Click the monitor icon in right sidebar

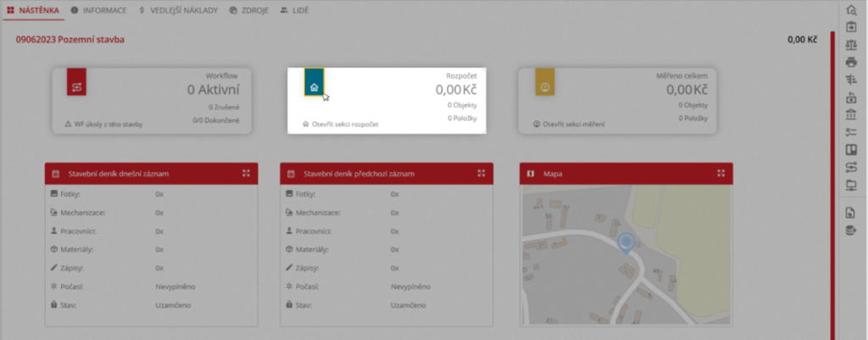pyautogui.click(x=852, y=185)
